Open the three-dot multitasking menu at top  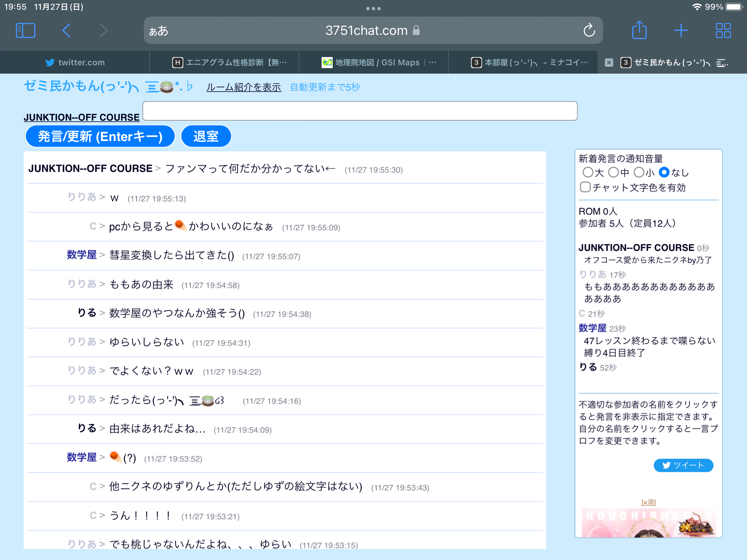373,9
